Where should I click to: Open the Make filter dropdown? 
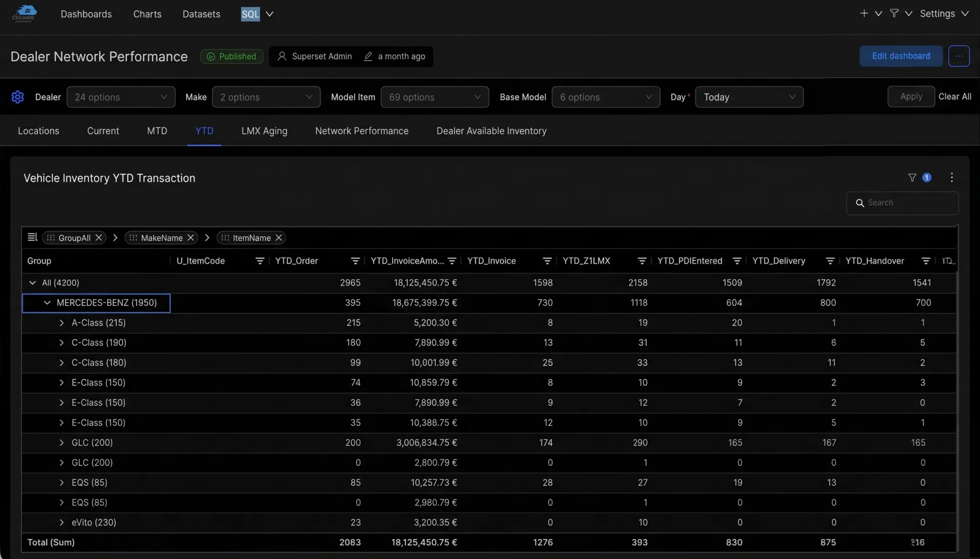(x=266, y=97)
